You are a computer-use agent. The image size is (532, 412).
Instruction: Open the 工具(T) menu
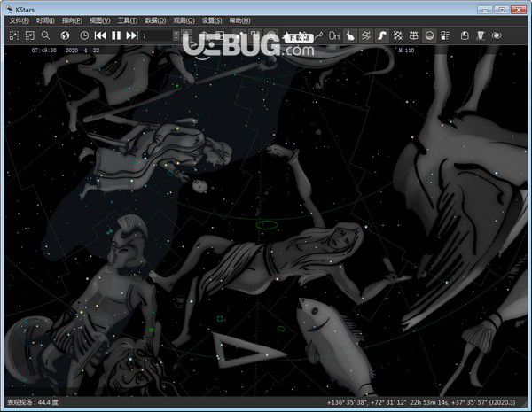(x=127, y=20)
